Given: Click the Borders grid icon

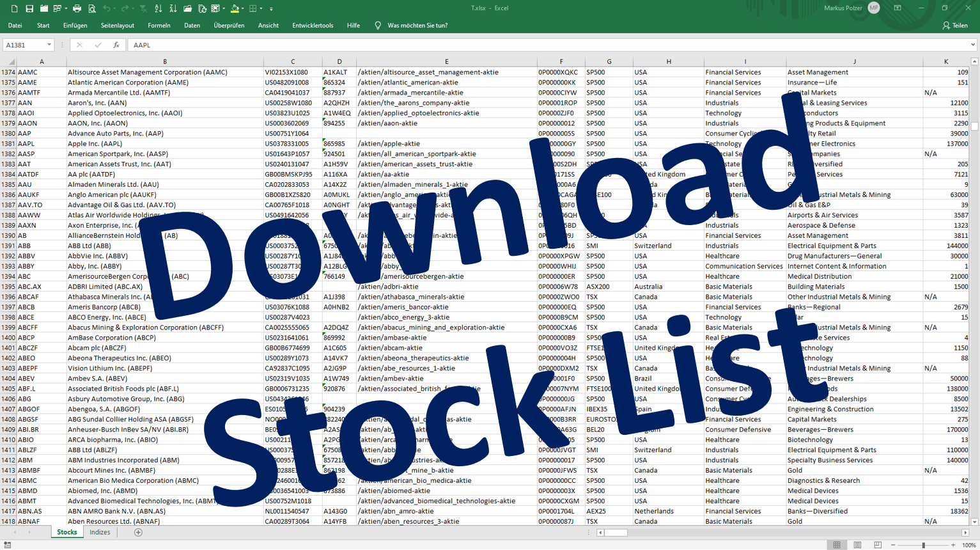Looking at the screenshot, I should coord(253,8).
